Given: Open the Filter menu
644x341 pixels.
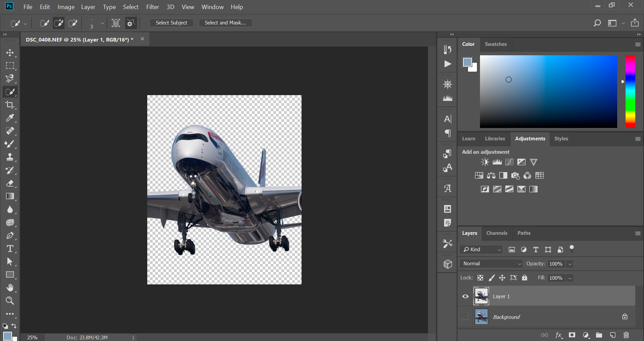Looking at the screenshot, I should [153, 7].
